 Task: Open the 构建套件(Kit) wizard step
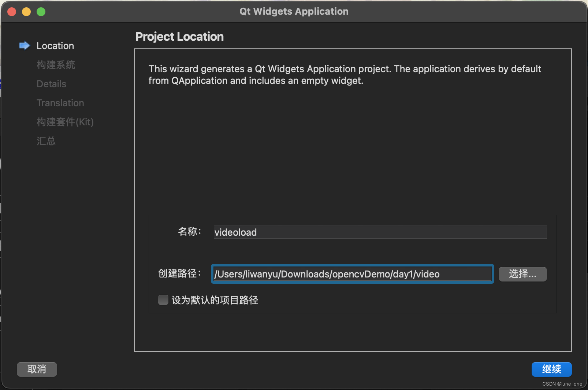click(x=65, y=122)
